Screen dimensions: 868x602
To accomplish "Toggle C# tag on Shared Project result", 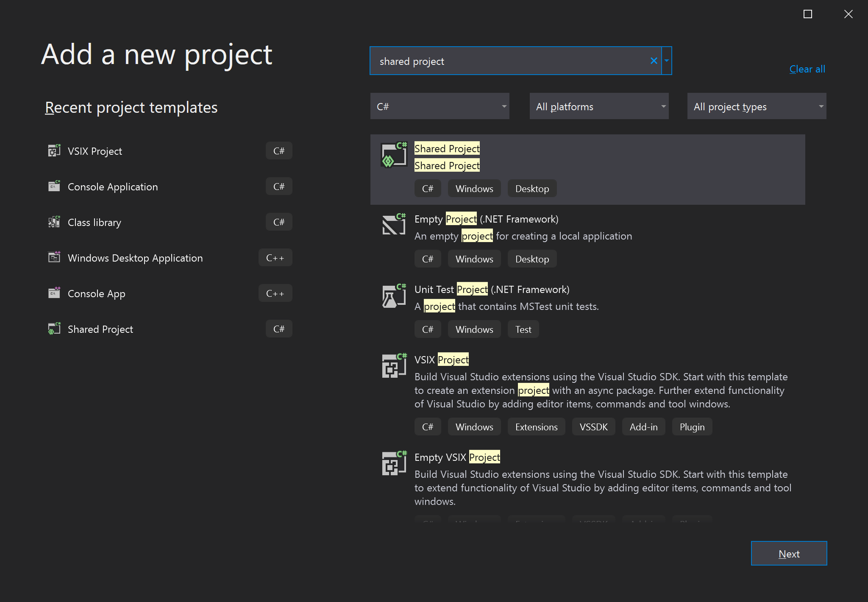I will tap(428, 188).
